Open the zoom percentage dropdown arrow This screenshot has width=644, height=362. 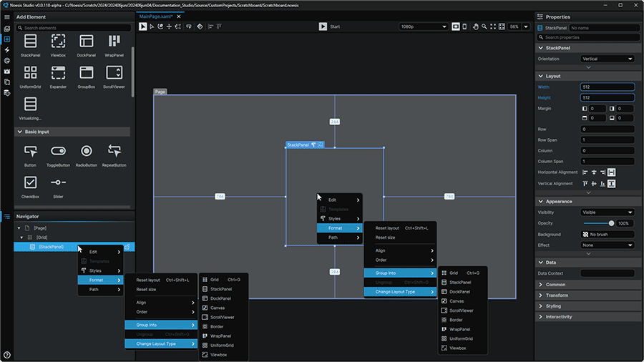click(x=526, y=26)
